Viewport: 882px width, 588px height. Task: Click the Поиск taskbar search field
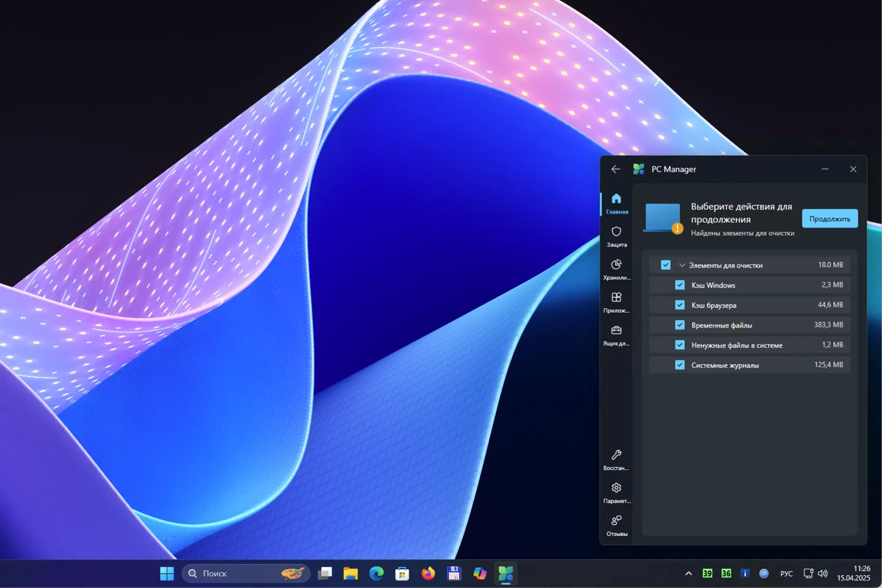click(x=246, y=573)
